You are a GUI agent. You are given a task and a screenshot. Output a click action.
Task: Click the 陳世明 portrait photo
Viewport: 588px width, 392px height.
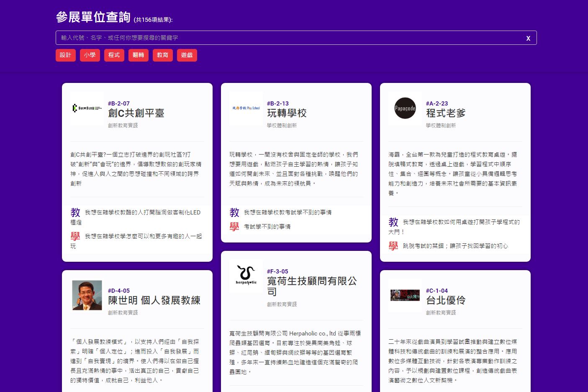tap(87, 295)
